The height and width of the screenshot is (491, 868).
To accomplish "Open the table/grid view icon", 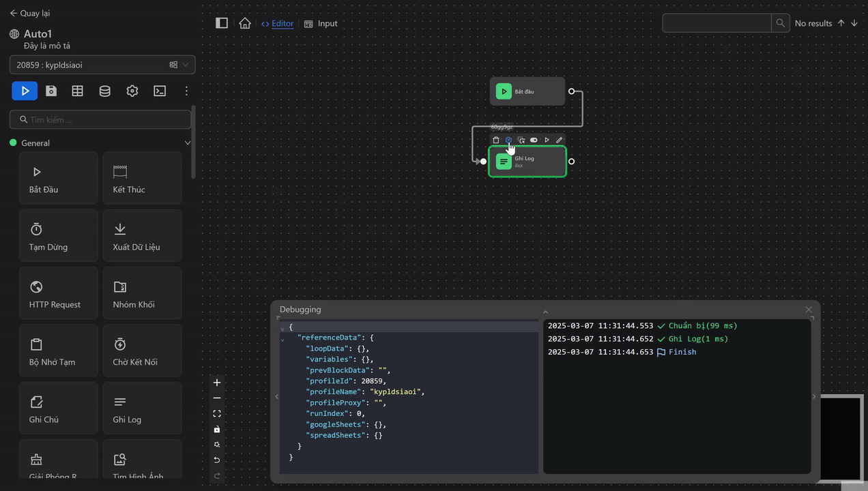I will [77, 90].
